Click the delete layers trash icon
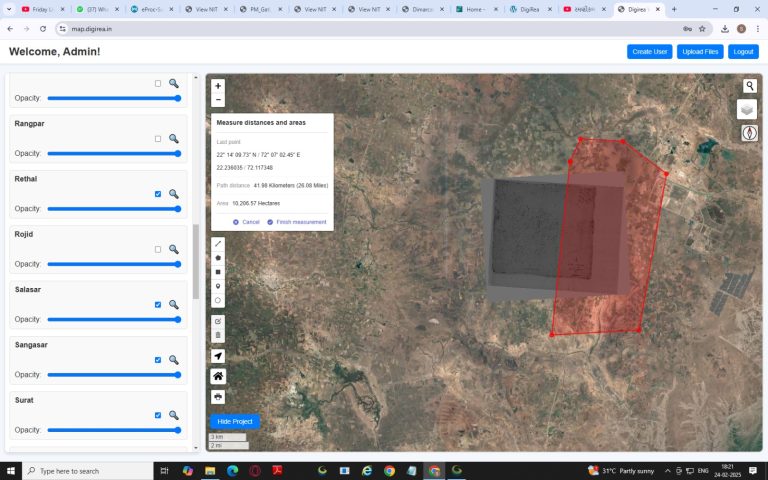Viewport: 768px width, 480px height. [218, 335]
